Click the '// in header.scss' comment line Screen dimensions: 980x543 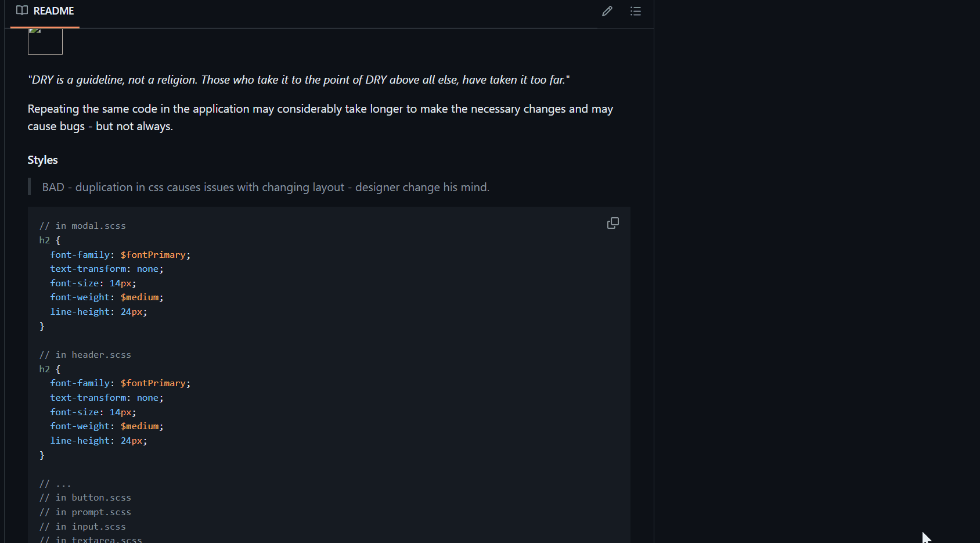(x=85, y=355)
